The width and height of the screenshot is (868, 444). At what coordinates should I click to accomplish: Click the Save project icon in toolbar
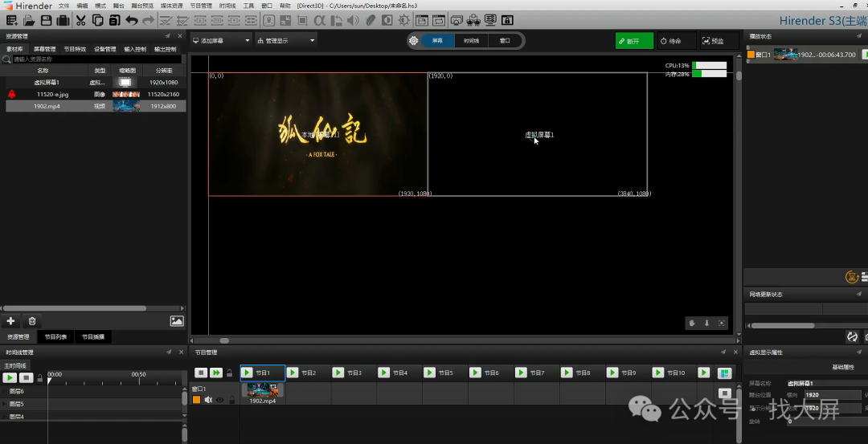[x=45, y=20]
